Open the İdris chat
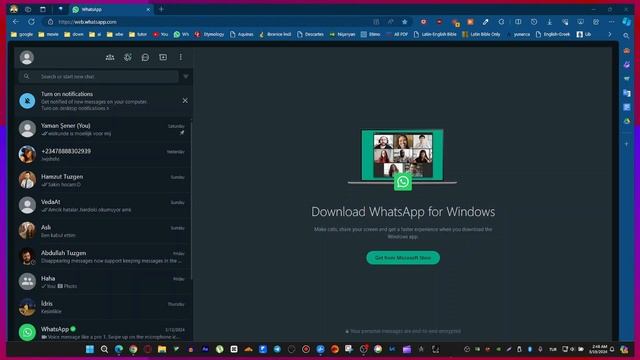The width and height of the screenshot is (640, 360). click(x=103, y=307)
